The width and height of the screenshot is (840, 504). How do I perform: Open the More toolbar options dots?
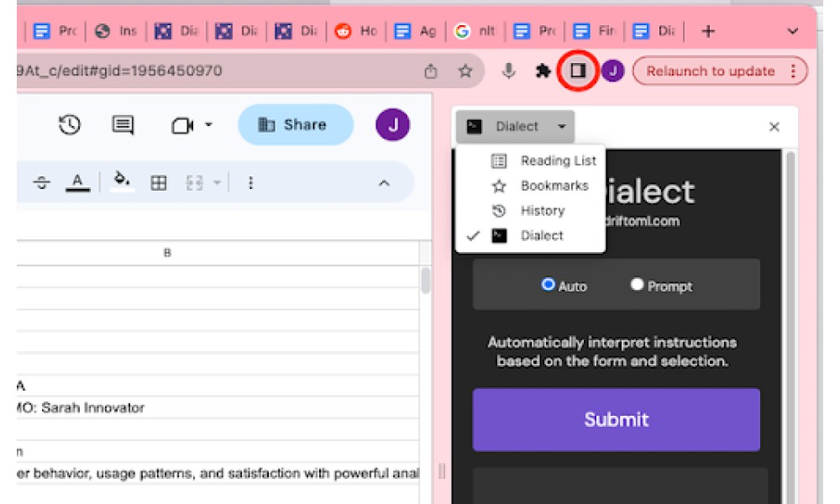pos(250,183)
